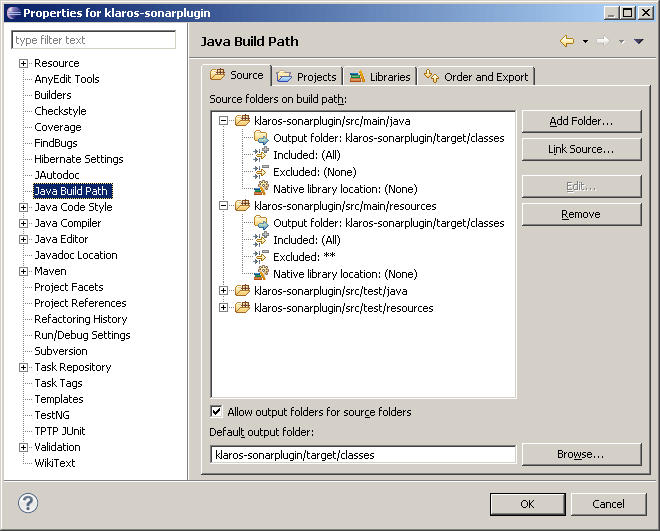This screenshot has height=531, width=660.
Task: Expand the Java Editor category
Action: [x=24, y=239]
